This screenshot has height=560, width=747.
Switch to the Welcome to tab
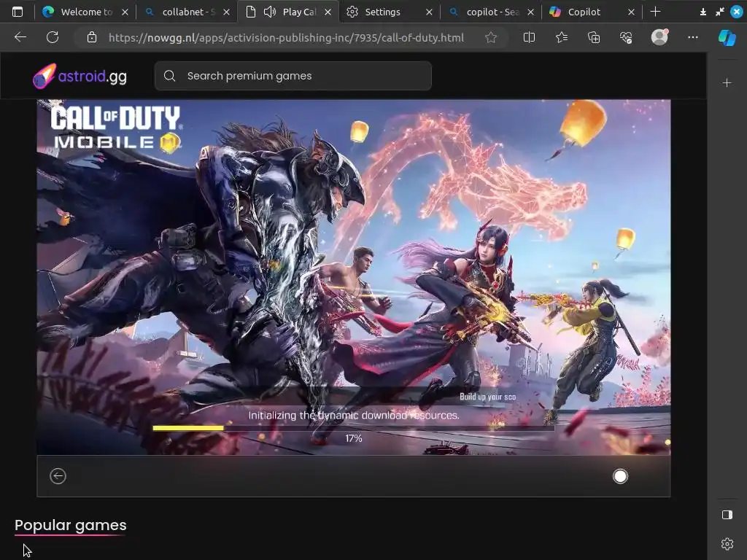point(85,12)
